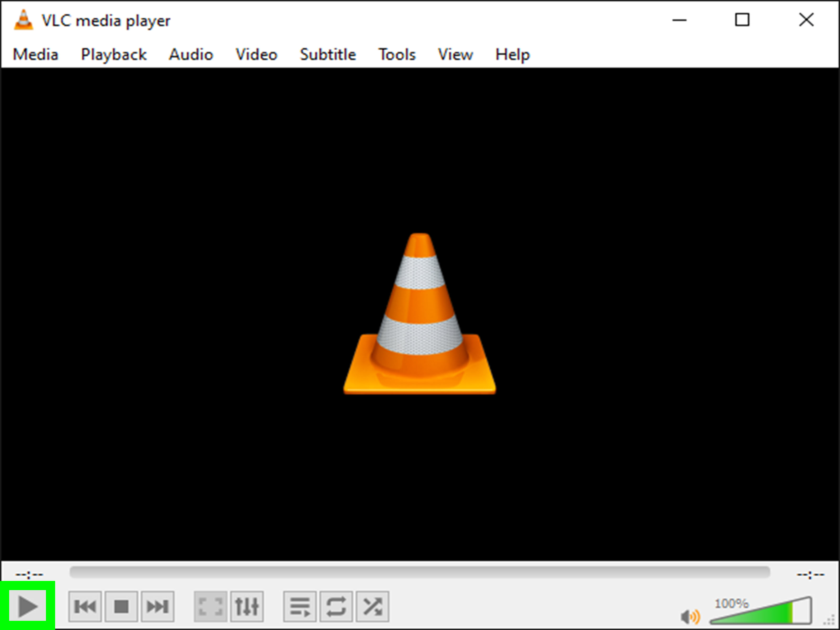Adjust the green volume slider

(x=761, y=611)
